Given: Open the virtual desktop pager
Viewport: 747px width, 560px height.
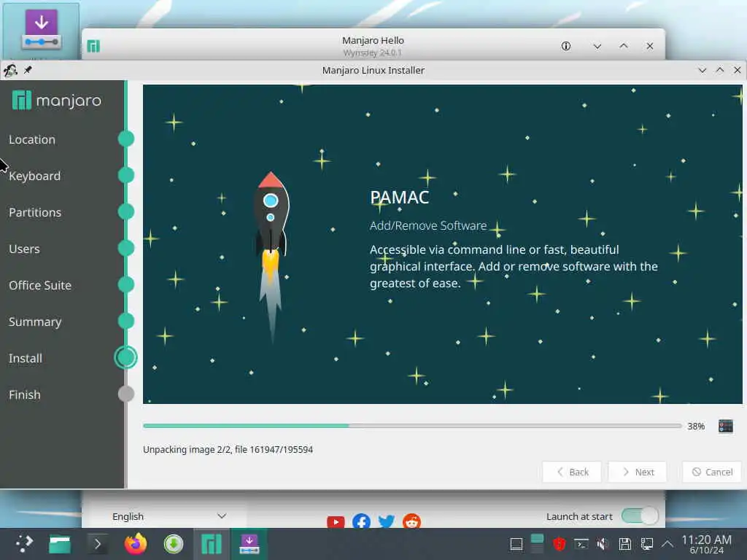Looking at the screenshot, I should 537,544.
